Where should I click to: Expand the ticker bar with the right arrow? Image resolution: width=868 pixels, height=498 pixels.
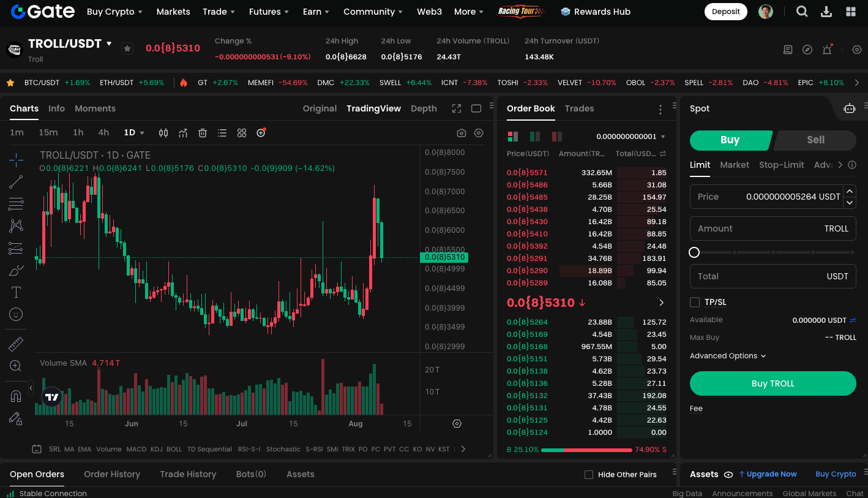[857, 83]
